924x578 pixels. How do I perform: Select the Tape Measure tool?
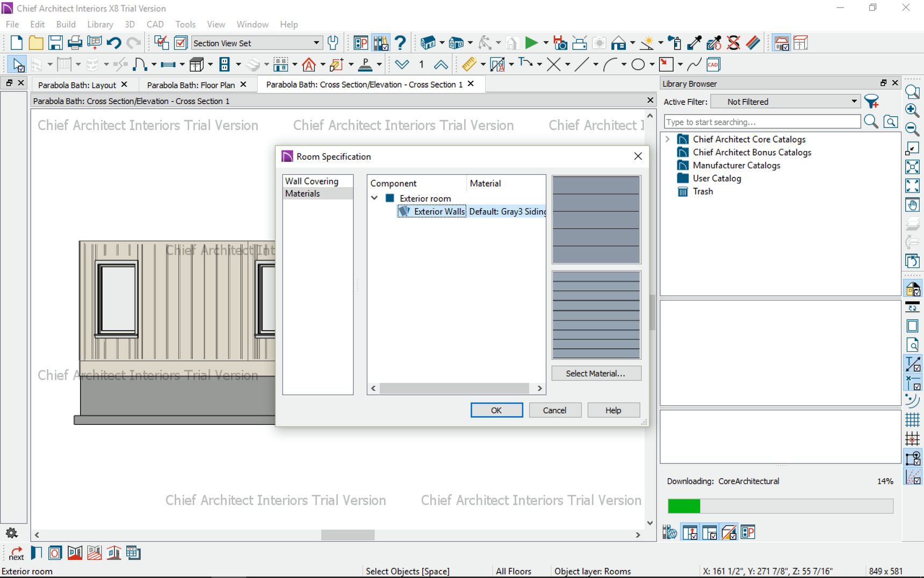[469, 65]
